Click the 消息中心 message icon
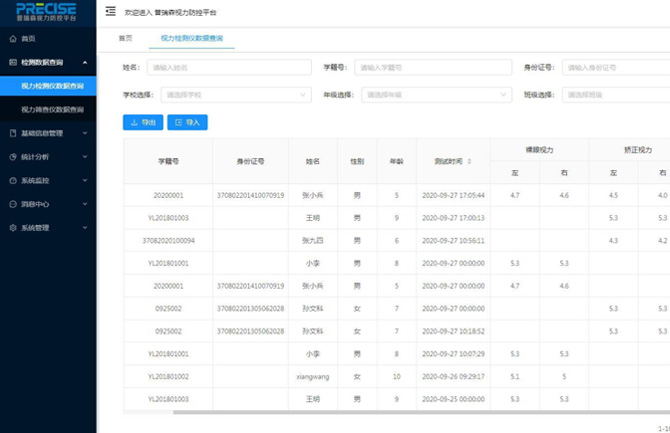670x433 pixels. tap(12, 204)
